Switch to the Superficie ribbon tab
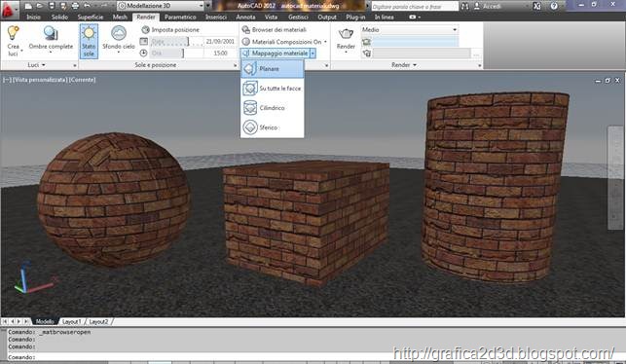This screenshot has height=364, width=626. pos(91,18)
